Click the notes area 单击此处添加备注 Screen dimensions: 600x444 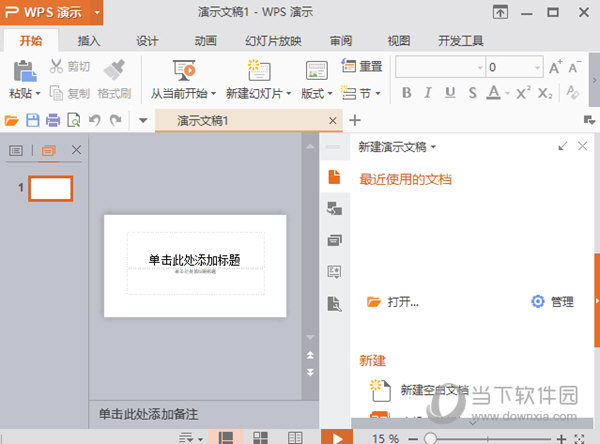[x=148, y=414]
